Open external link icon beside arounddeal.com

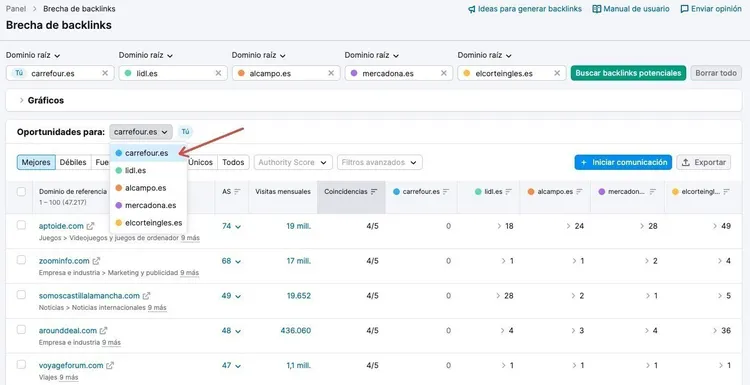103,330
